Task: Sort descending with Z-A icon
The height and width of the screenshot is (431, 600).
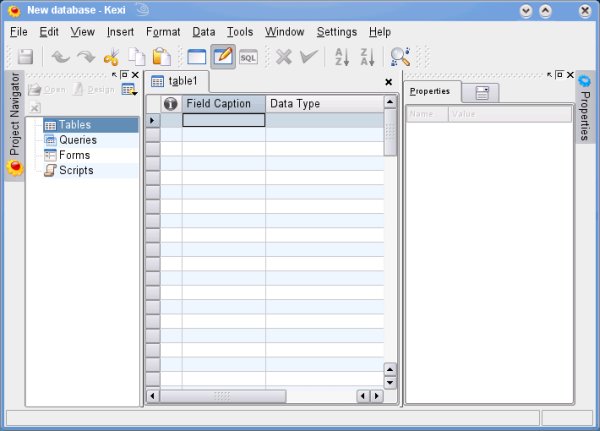Action: [x=367, y=57]
